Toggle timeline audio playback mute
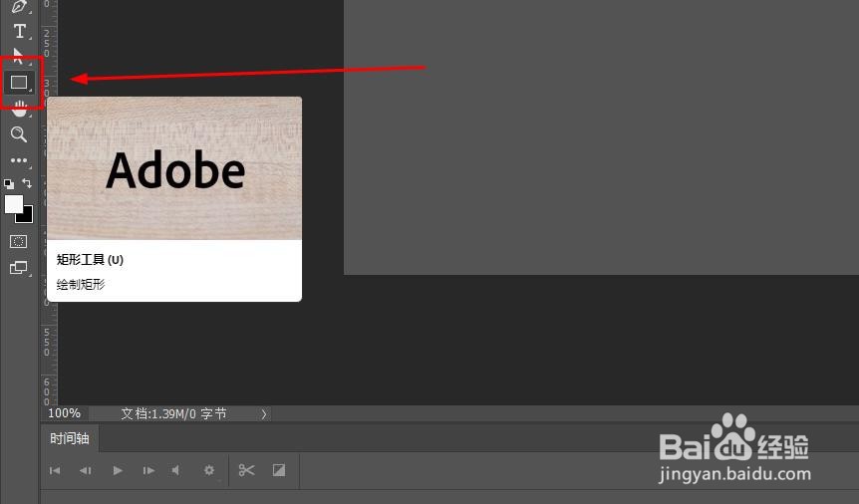 [175, 470]
